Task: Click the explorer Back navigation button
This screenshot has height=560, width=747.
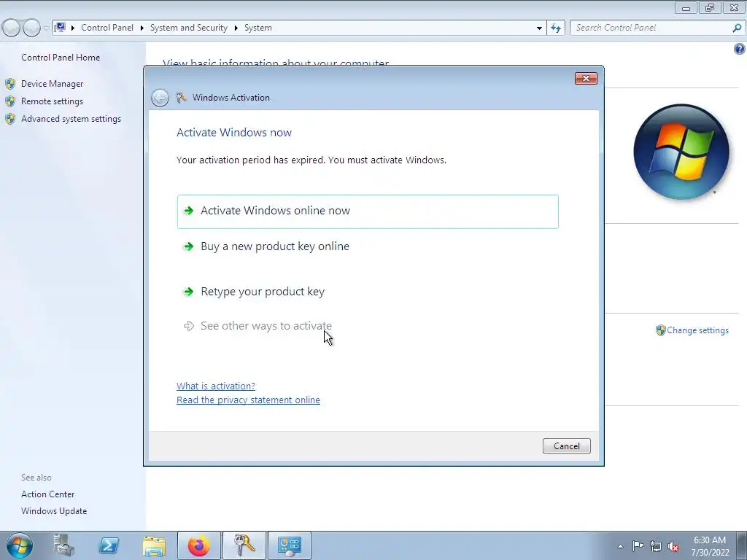Action: [x=11, y=28]
